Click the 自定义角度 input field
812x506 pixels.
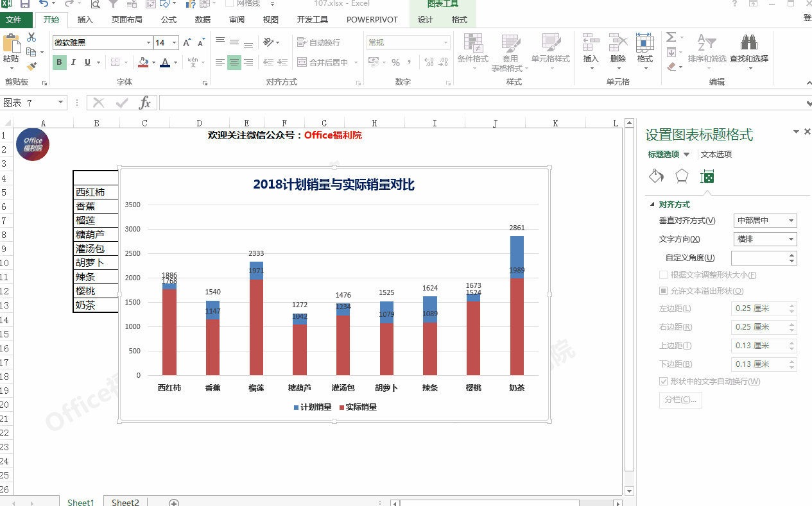point(759,258)
